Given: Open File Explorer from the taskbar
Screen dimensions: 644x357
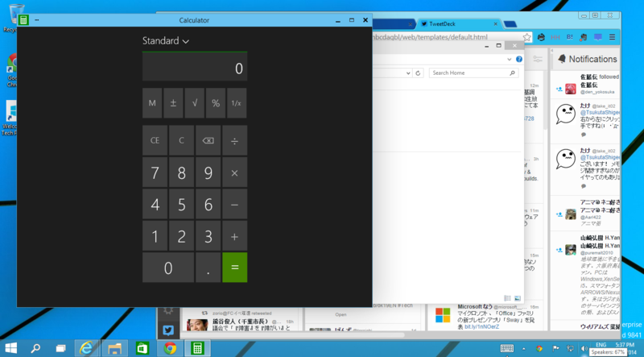Looking at the screenshot, I should (x=114, y=348).
